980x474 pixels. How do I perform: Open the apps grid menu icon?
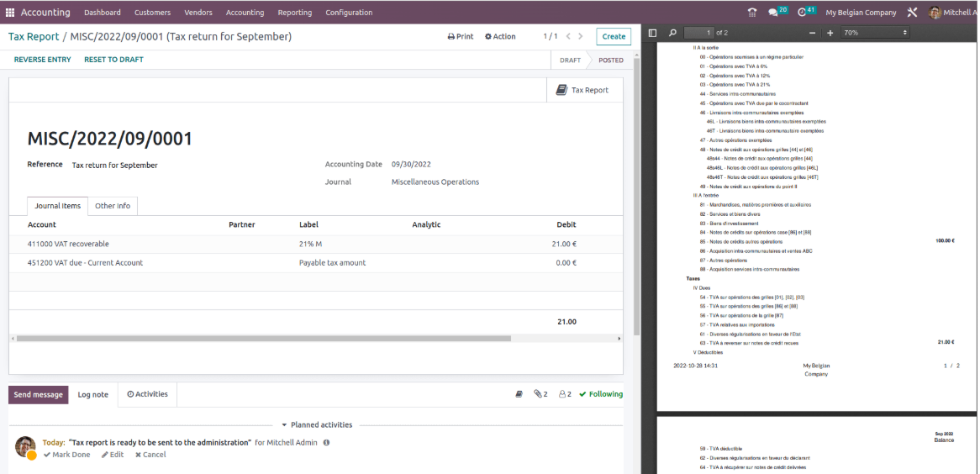tap(10, 13)
